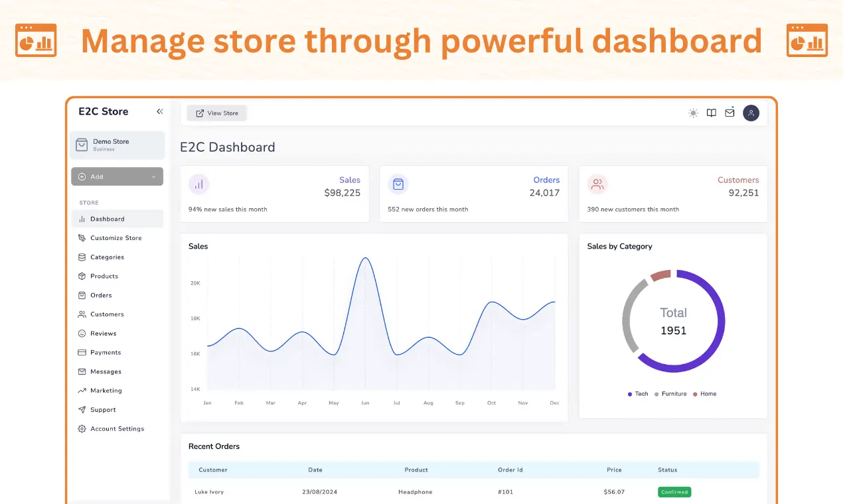Click the Products box icon
Image resolution: width=843 pixels, height=504 pixels.
point(82,276)
